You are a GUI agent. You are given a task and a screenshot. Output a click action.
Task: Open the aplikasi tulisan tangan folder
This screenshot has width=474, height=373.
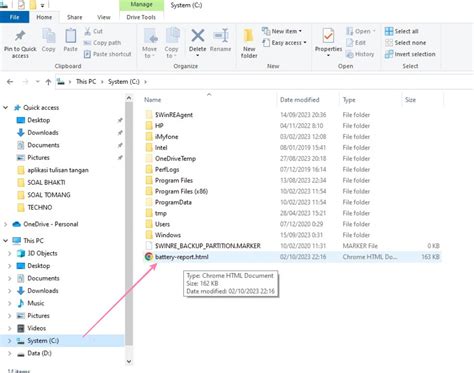(x=58, y=170)
